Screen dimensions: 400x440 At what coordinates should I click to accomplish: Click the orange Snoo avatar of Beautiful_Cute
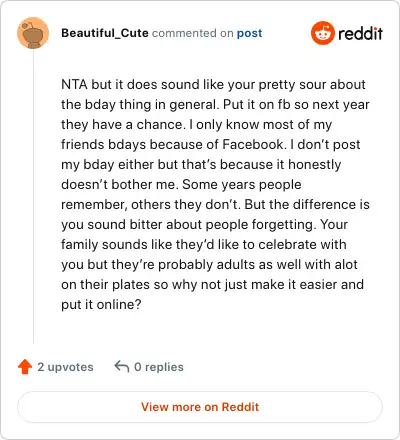pyautogui.click(x=33, y=33)
